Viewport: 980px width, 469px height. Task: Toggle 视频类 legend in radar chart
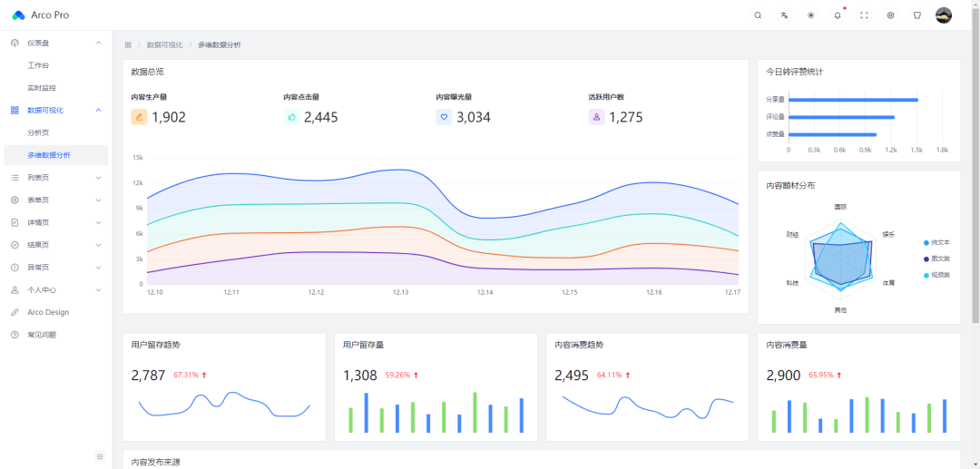pos(936,275)
